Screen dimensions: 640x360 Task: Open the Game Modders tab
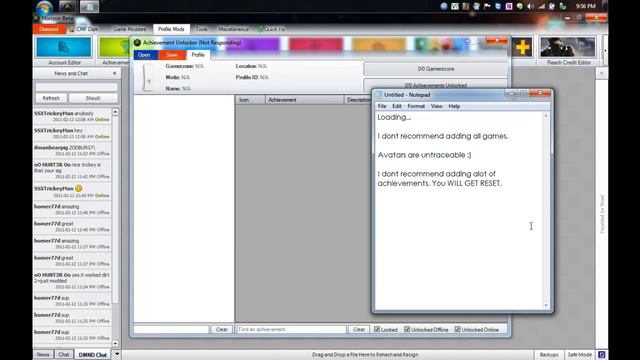129,29
